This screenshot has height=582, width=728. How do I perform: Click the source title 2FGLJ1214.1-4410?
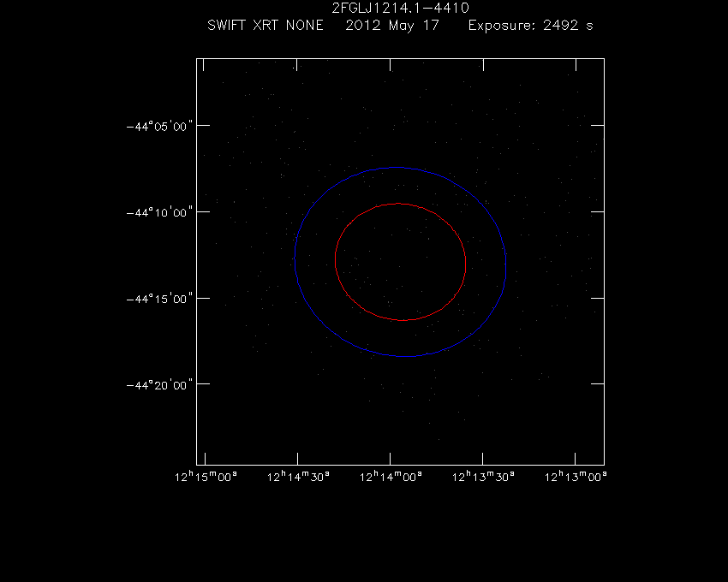pos(400,8)
